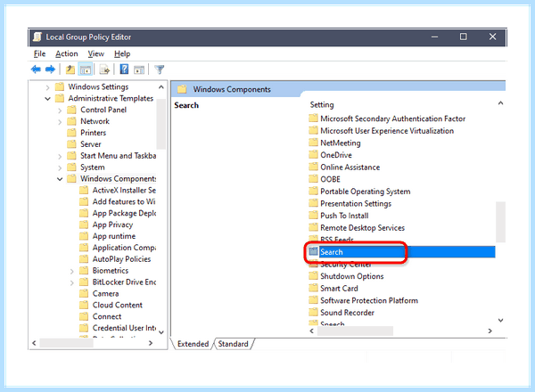This screenshot has height=392, width=535.
Task: Click settings list vertical scrollbar thumb
Action: click(500, 222)
